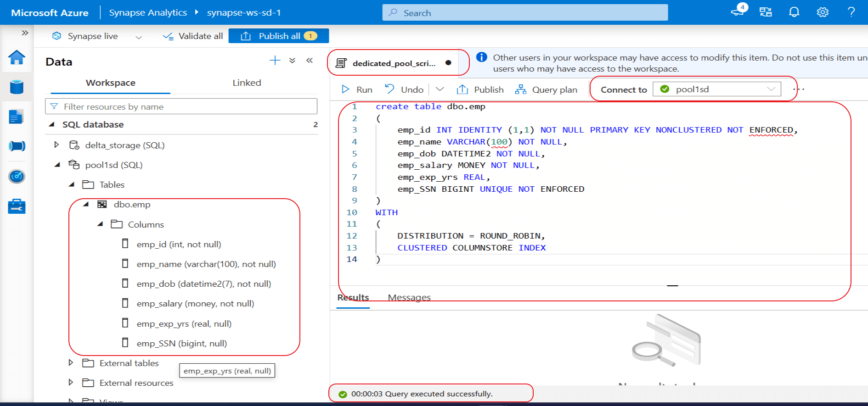The image size is (868, 406).
Task: Collapse the pool1sd (SQL) node
Action: pos(57,164)
